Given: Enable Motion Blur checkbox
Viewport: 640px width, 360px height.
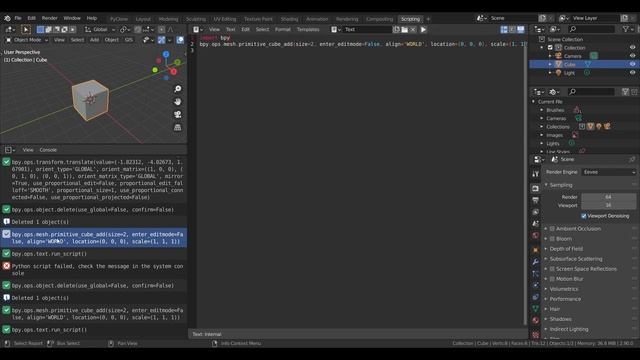Looking at the screenshot, I should point(552,279).
